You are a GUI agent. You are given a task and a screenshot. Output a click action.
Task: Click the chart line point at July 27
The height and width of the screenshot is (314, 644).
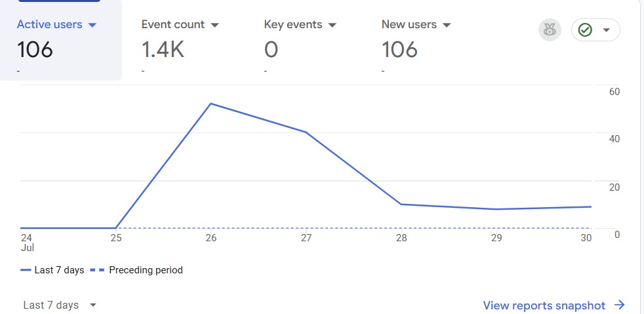point(306,132)
